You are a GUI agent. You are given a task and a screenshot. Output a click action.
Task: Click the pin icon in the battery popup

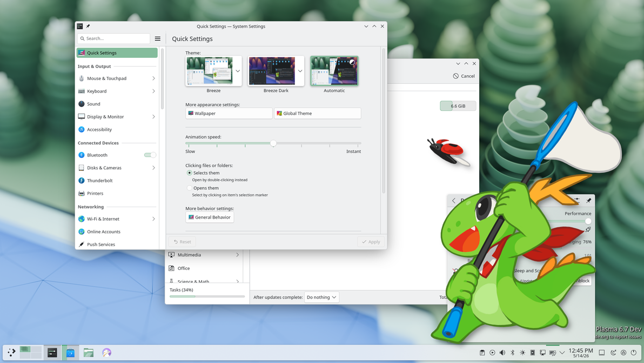(x=588, y=200)
